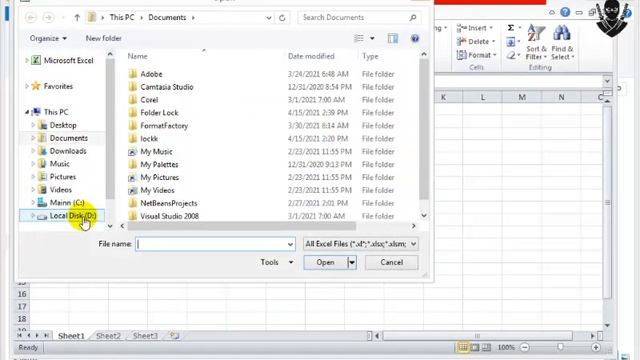Select Favorites in navigation pane
The height and width of the screenshot is (360, 640).
pyautogui.click(x=58, y=86)
